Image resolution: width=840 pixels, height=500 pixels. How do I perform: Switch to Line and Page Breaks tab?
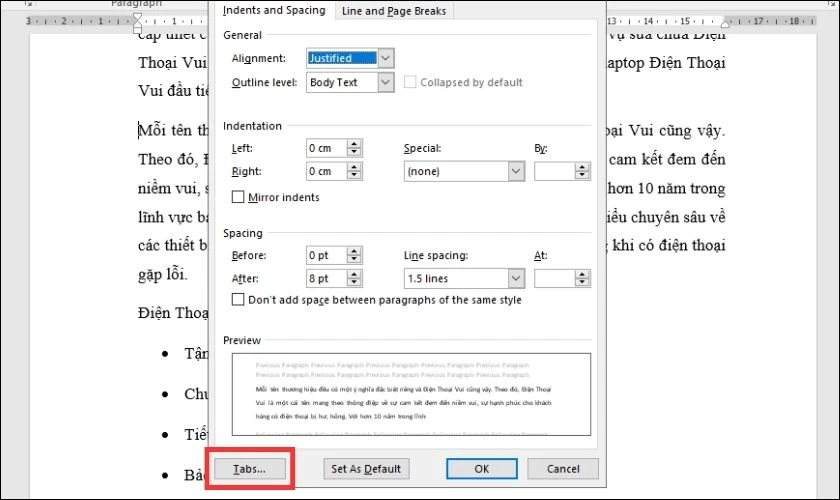click(394, 11)
